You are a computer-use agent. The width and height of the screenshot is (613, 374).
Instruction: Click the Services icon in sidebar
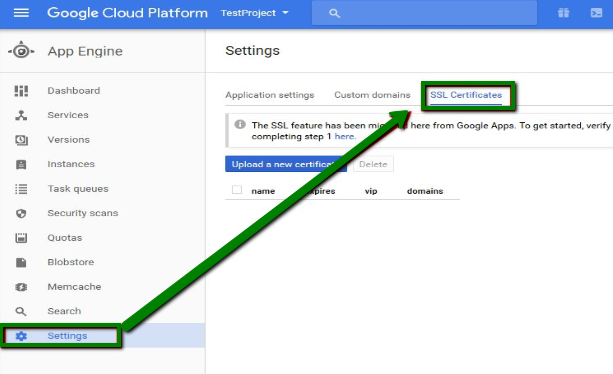(21, 115)
